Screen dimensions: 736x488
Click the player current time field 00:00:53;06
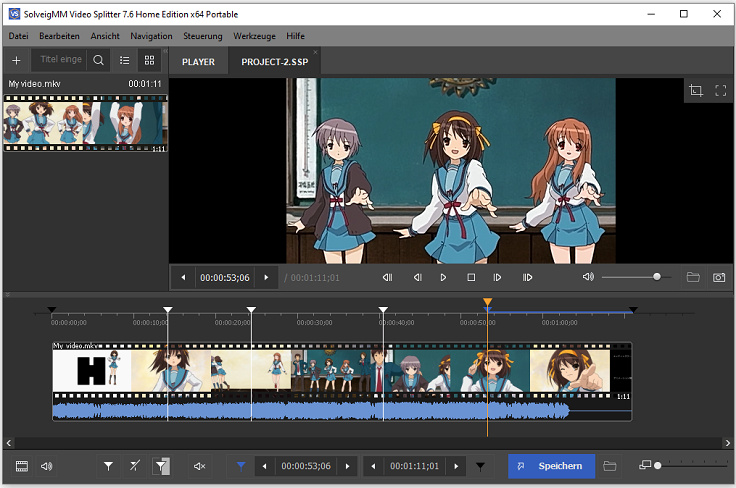pos(225,278)
